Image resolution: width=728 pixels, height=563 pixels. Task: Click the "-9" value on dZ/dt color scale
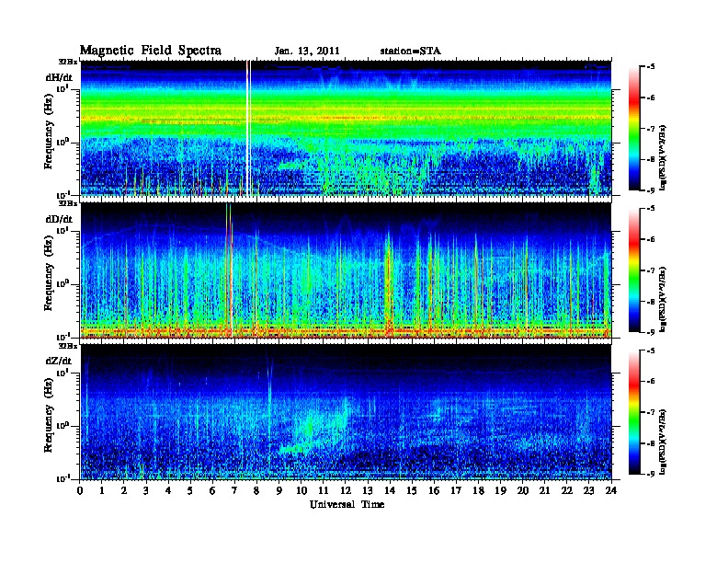tap(651, 474)
